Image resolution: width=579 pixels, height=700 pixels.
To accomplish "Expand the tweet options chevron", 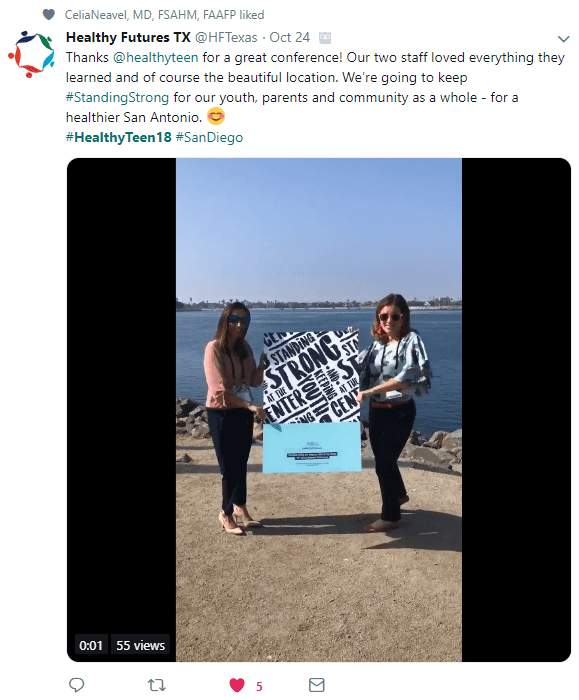I will click(x=563, y=39).
